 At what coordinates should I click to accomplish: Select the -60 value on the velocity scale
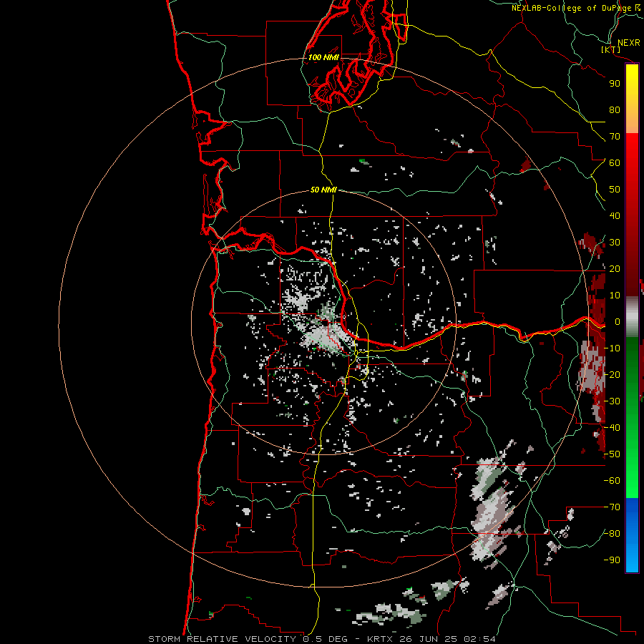click(x=612, y=481)
